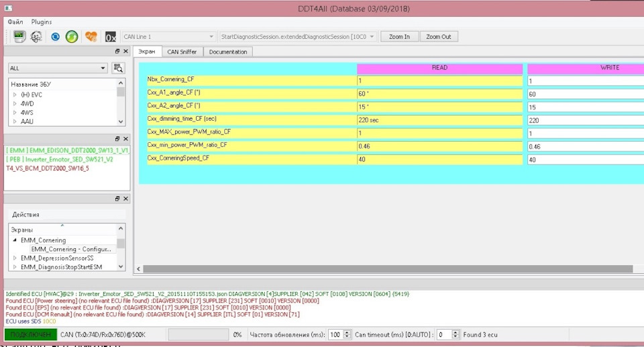
Task: Click the ECU name list vertical scrollbar
Action: tap(121, 103)
